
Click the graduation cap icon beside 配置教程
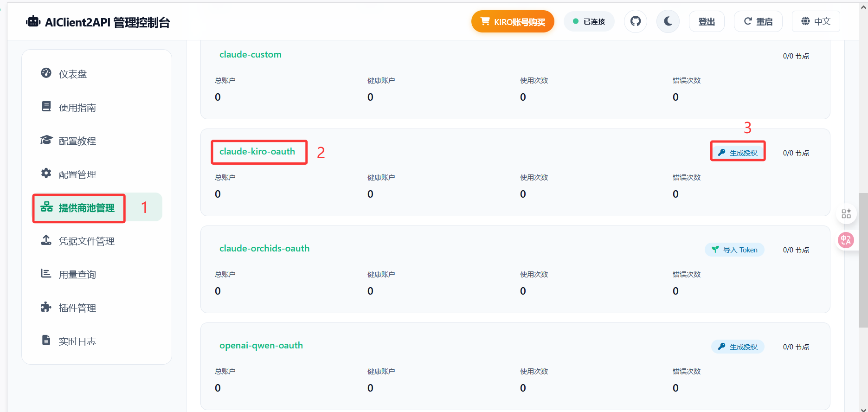pos(46,140)
